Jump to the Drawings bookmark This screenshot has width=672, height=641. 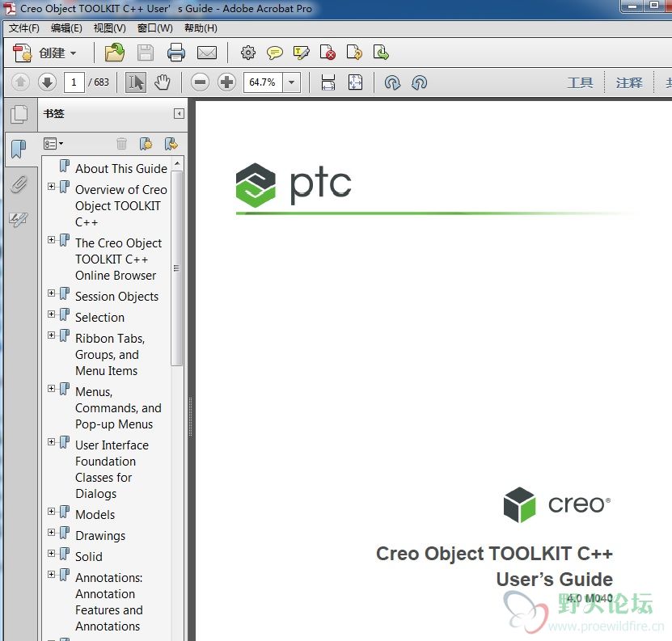[x=100, y=536]
